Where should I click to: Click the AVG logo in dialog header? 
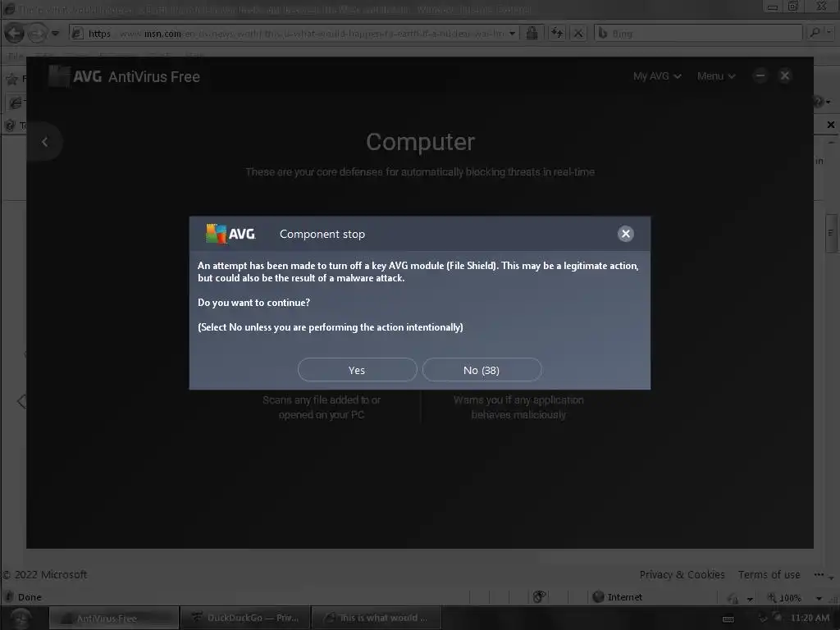pyautogui.click(x=231, y=234)
